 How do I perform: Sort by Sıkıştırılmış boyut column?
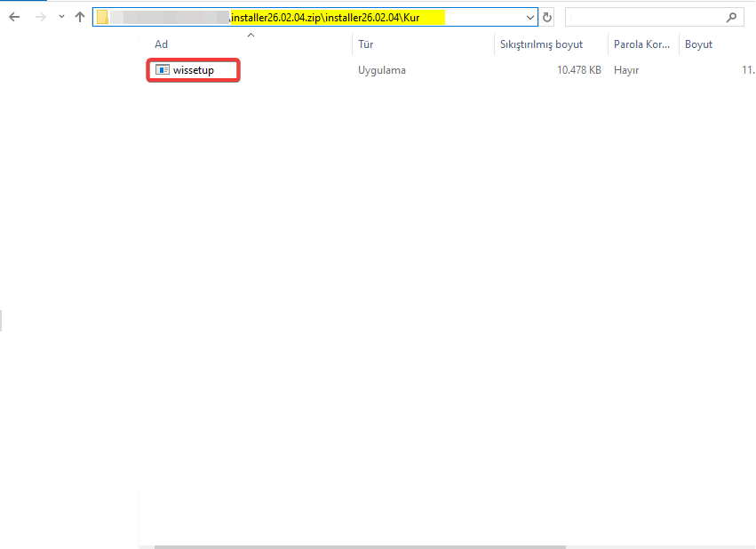[x=541, y=44]
